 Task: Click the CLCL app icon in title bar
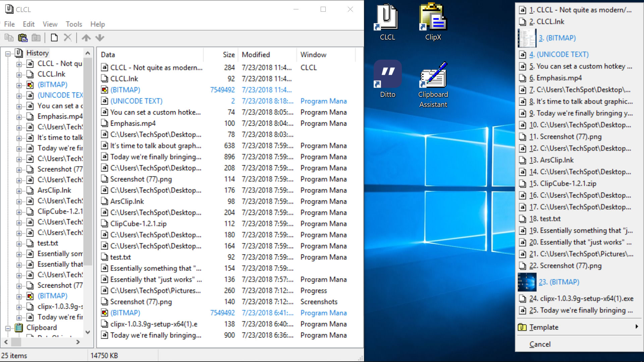pos(9,9)
